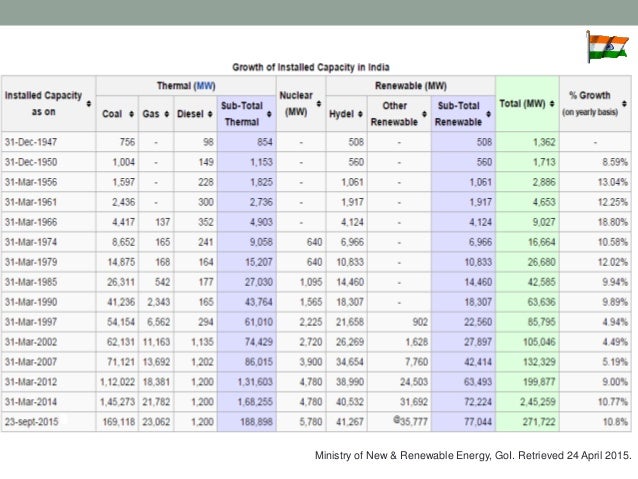638x479 pixels.
Task: Click the Renewable (MW) group header
Action: coord(412,87)
